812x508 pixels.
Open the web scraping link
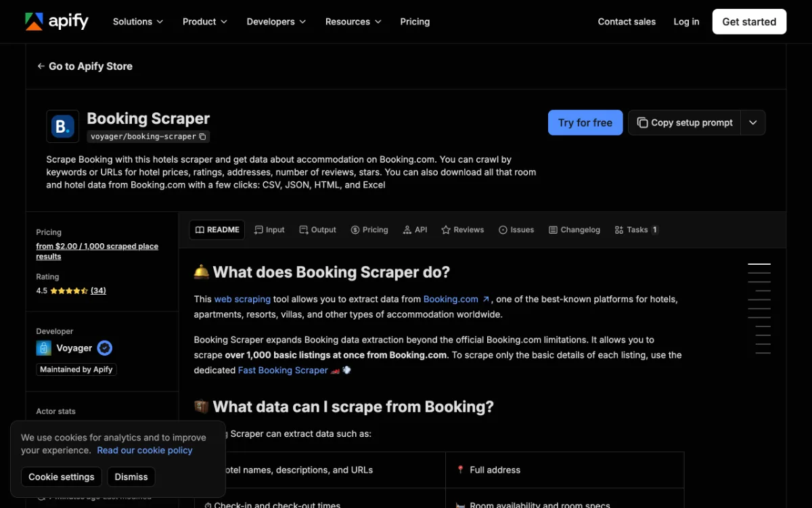[x=242, y=299]
